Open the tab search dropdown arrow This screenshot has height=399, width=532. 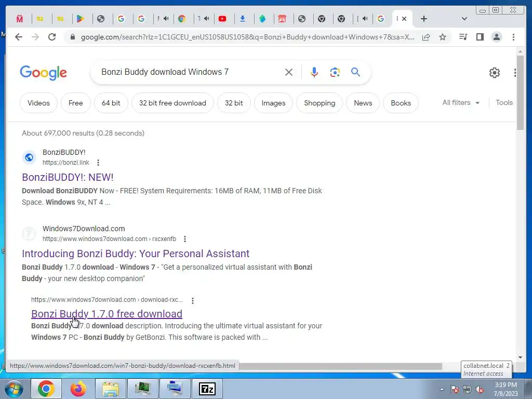coord(464,19)
